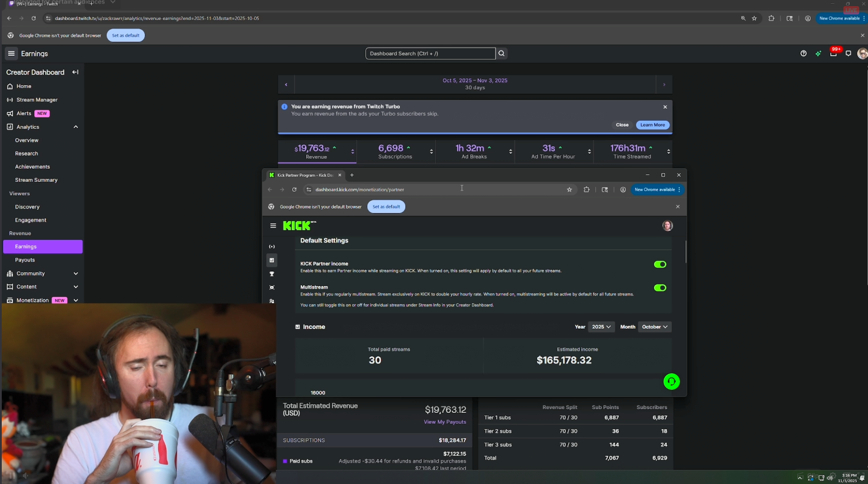Open the View My Payouts link
This screenshot has height=484, width=868.
click(445, 422)
